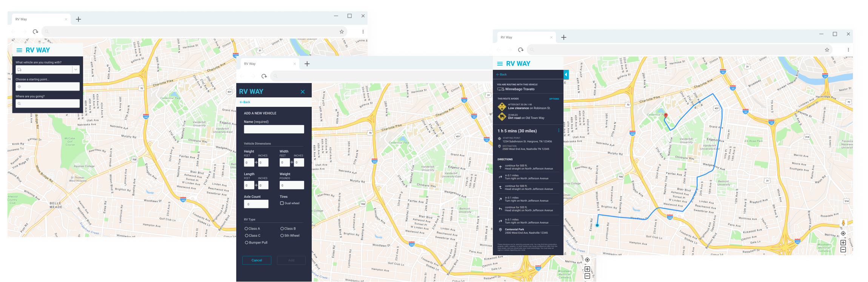Click the starting point input in left window
Viewport: 868px width, 282px height.
tap(48, 86)
